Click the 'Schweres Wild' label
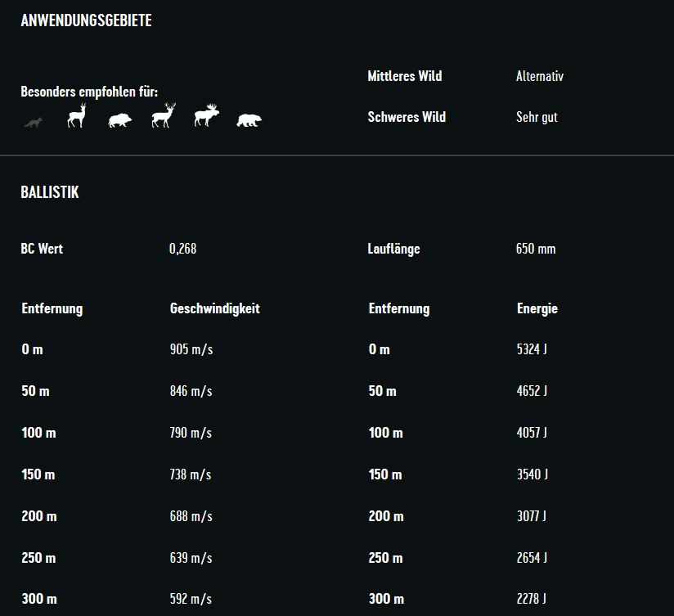Viewport: 674px width, 616px height. [x=407, y=117]
